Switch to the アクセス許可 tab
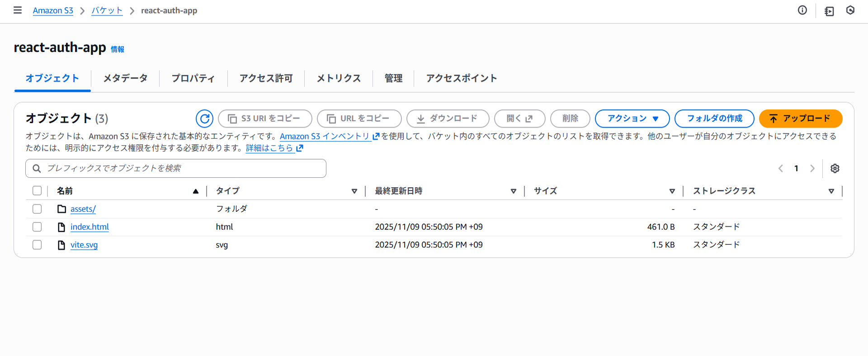 266,78
